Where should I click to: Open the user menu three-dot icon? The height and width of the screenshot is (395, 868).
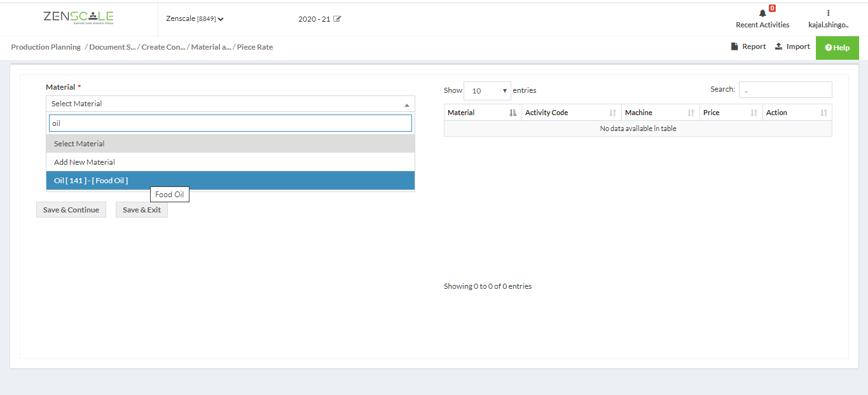pyautogui.click(x=829, y=13)
